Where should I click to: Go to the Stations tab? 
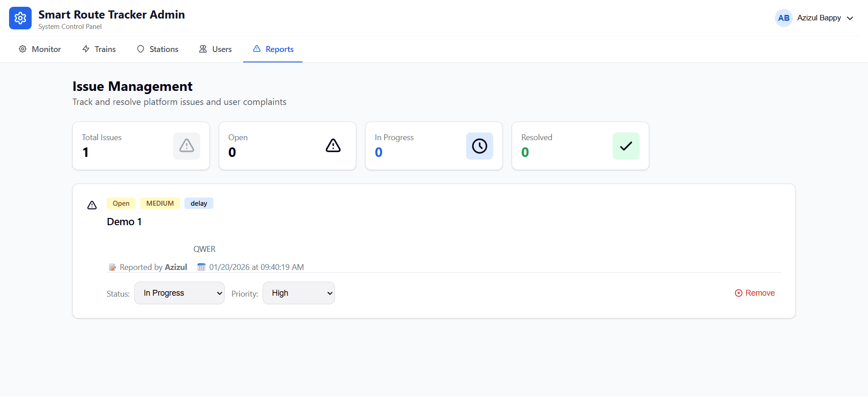(157, 49)
